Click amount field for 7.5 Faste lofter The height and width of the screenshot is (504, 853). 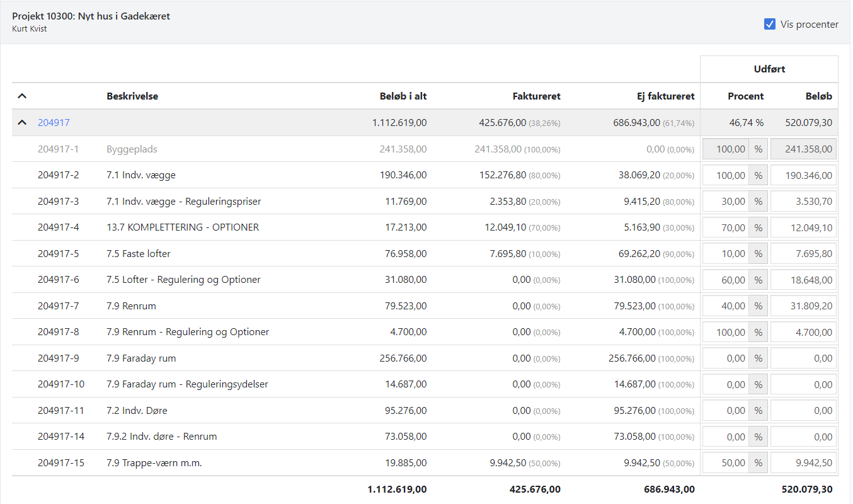803,254
